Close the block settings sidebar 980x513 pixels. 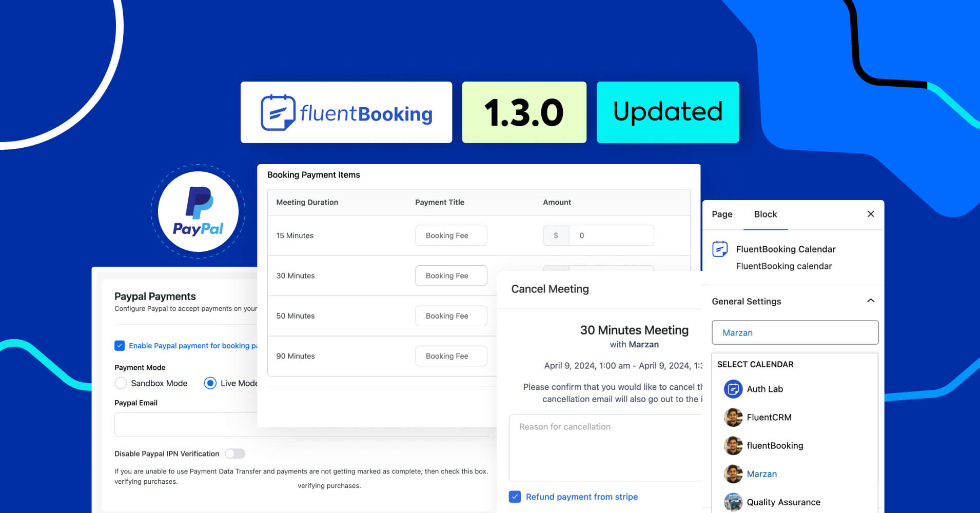(871, 214)
